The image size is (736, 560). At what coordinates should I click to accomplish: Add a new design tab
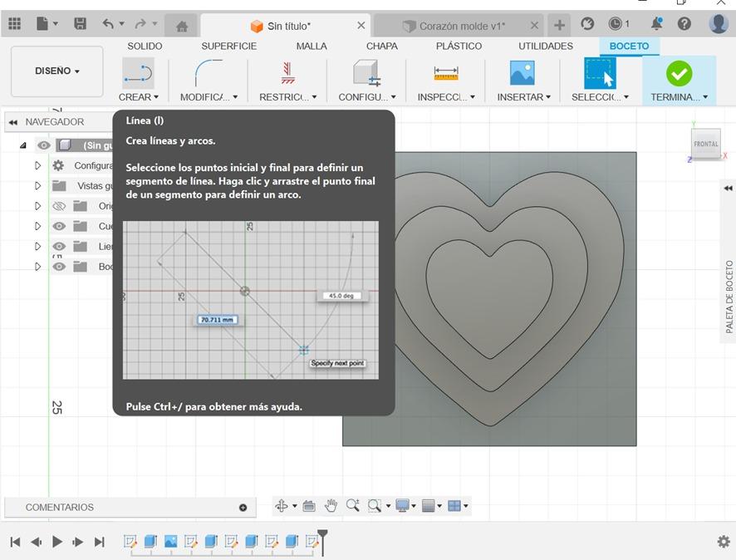click(x=559, y=25)
